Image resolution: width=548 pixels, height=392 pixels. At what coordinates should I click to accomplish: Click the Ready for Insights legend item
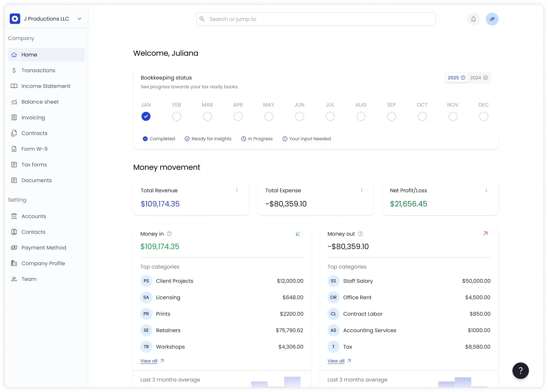coord(208,139)
